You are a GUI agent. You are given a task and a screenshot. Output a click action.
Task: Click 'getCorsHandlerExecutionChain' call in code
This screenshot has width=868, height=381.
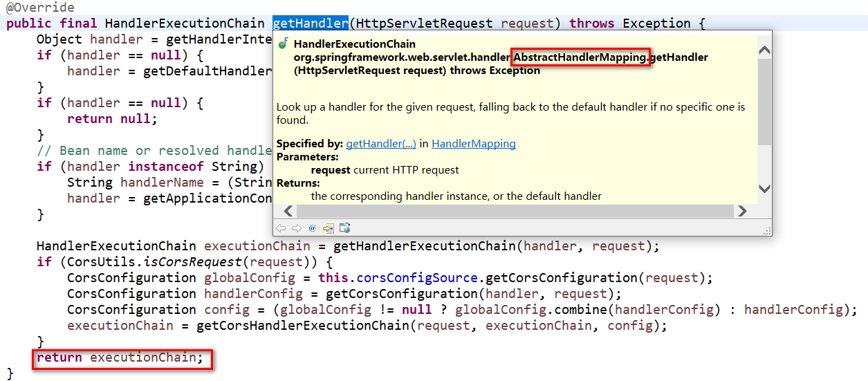tap(303, 326)
